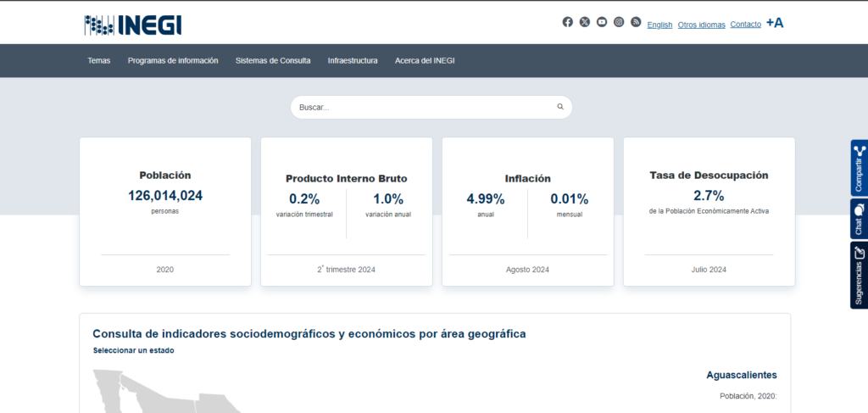Open the YouTube channel icon

(x=602, y=22)
